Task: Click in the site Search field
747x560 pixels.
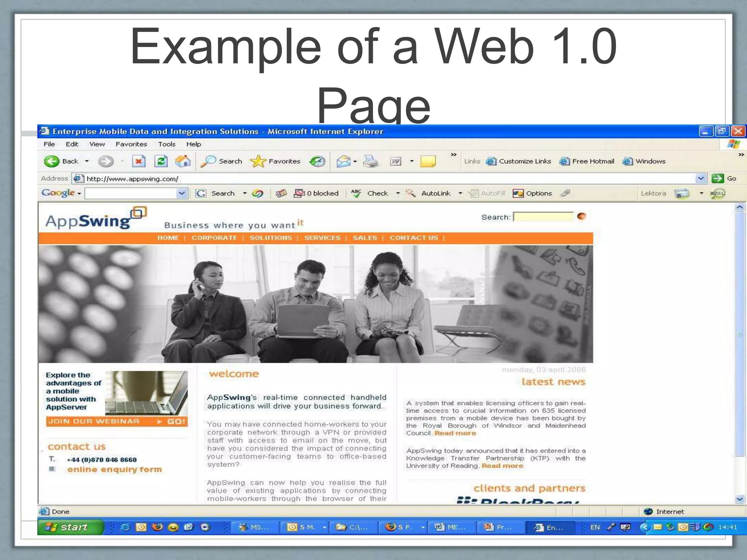Action: pos(543,217)
